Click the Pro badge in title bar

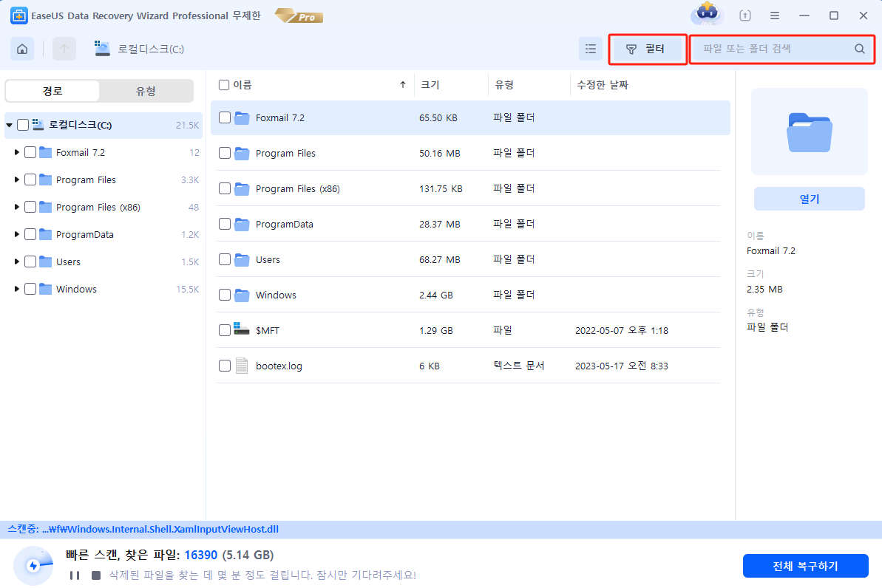[x=299, y=16]
